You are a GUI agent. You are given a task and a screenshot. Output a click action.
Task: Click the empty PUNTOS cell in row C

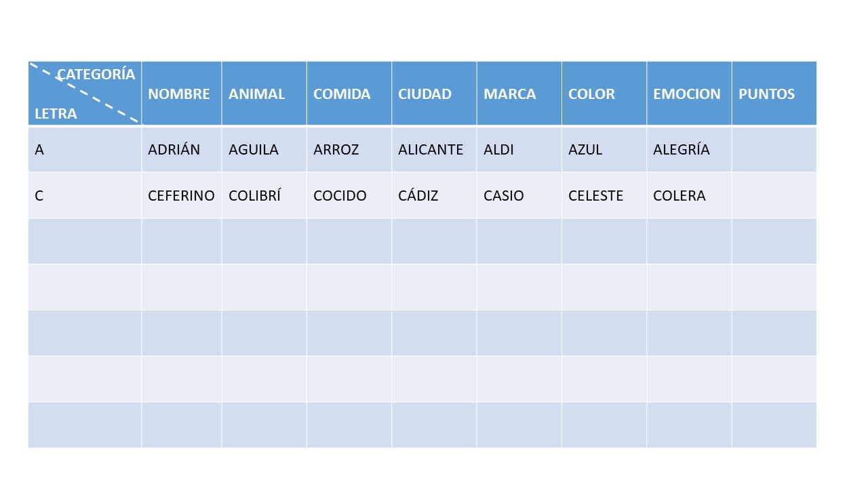[774, 195]
